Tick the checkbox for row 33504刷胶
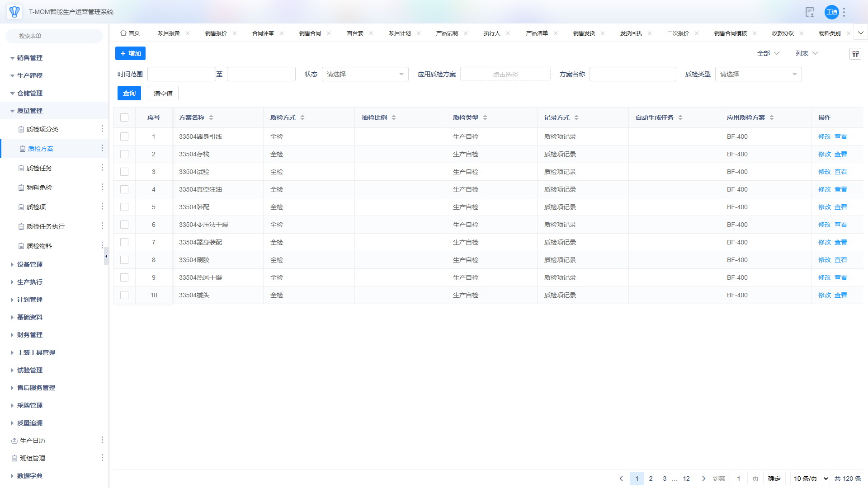Viewport: 868px width, 488px height. pos(124,260)
